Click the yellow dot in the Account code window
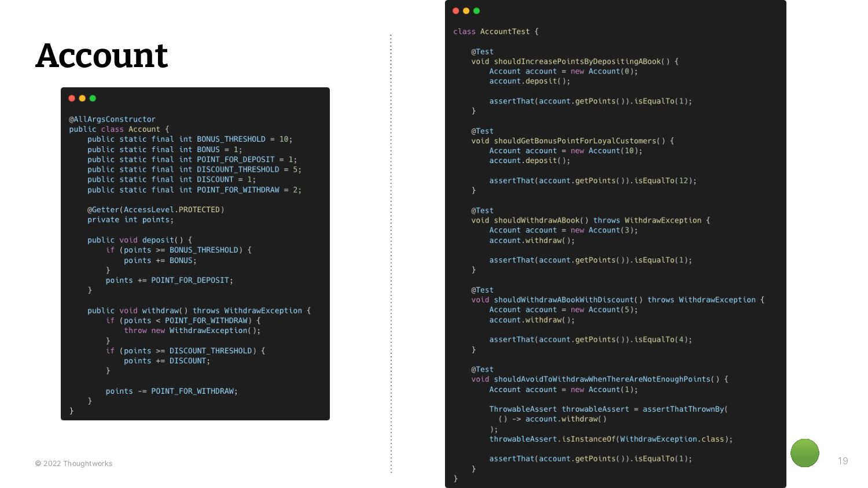 (x=82, y=98)
